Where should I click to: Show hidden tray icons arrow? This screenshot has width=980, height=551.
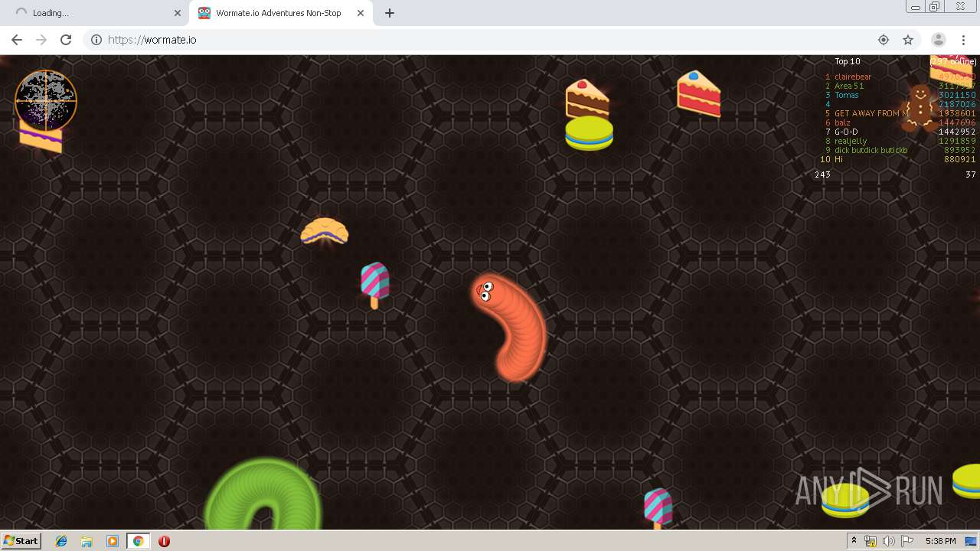[854, 541]
